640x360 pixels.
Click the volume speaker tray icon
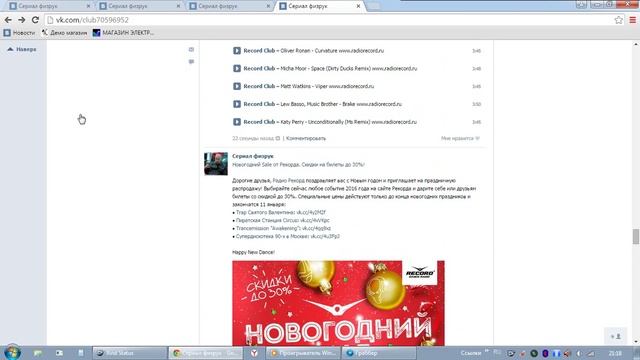(567, 353)
